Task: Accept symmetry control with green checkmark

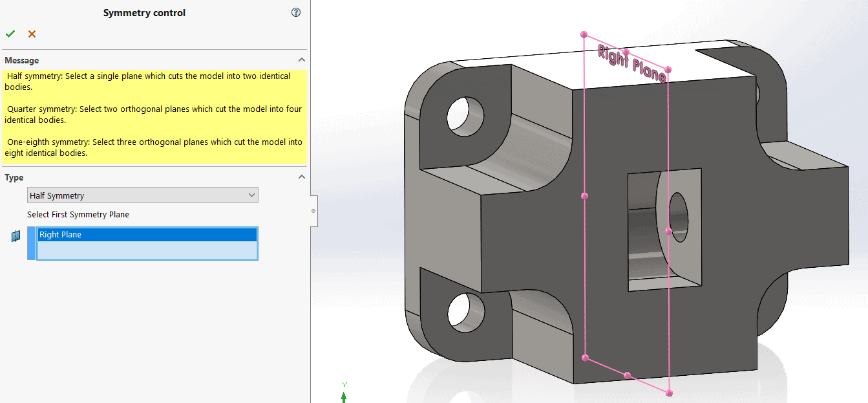Action: pyautogui.click(x=10, y=34)
